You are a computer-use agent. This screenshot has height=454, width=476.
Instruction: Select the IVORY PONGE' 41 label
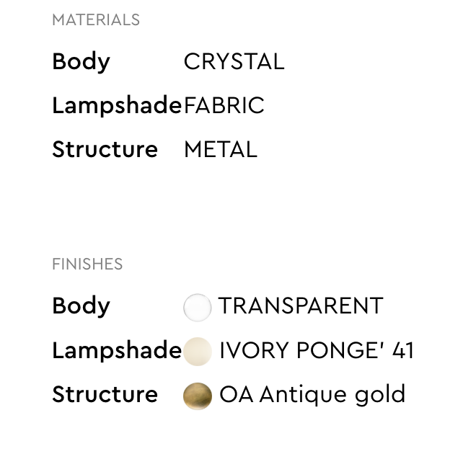point(317,351)
